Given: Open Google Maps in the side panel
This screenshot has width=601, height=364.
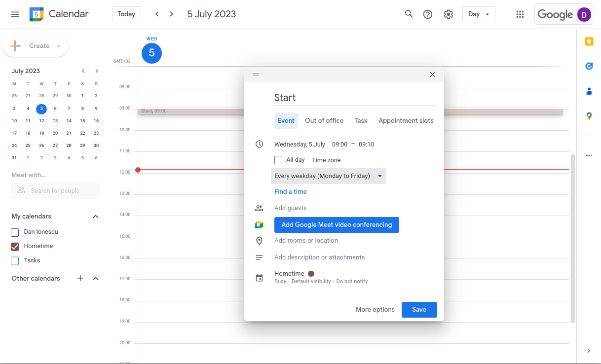Looking at the screenshot, I should (x=589, y=115).
